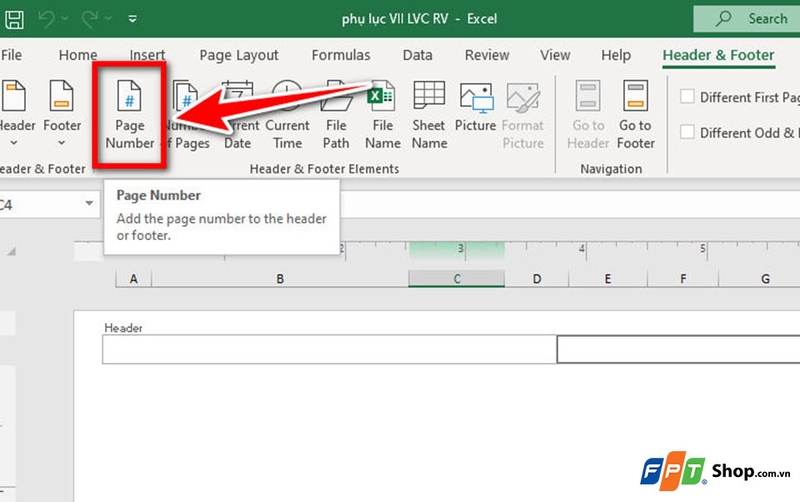Open the Page Layout tab
800x502 pixels.
(239, 55)
